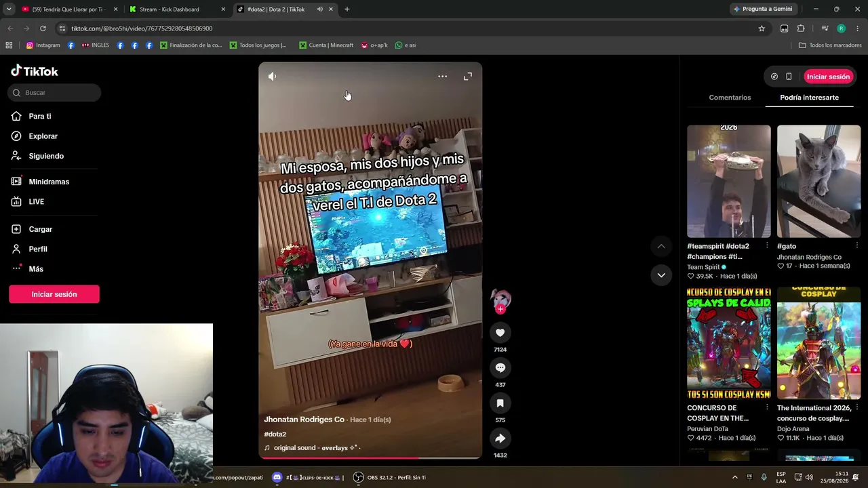Open Team Spirit channel link

[703, 267]
